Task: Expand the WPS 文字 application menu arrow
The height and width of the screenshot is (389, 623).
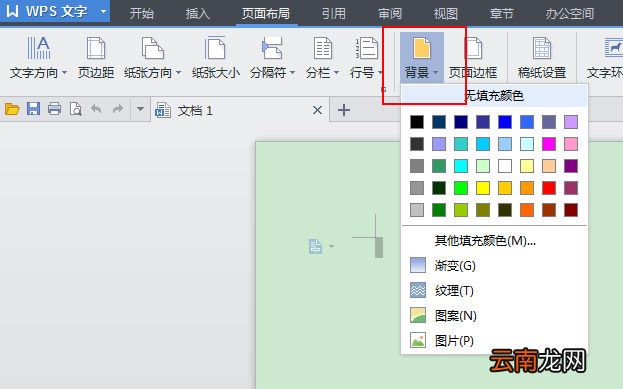Action: coord(103,12)
